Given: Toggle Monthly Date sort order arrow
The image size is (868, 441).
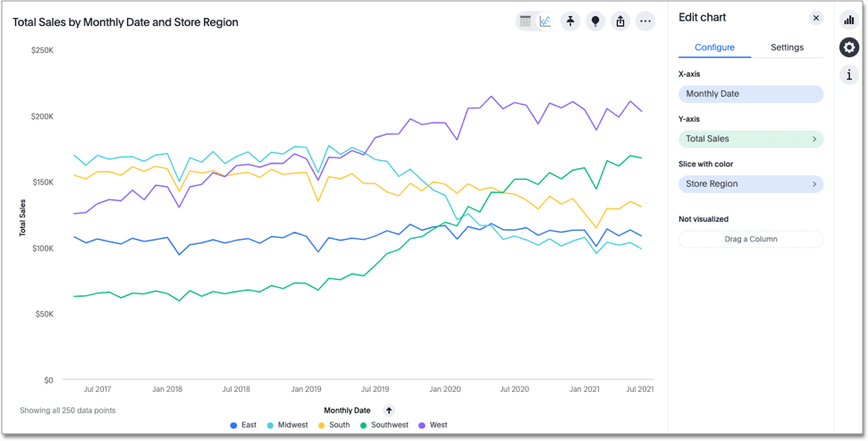Looking at the screenshot, I should [389, 411].
